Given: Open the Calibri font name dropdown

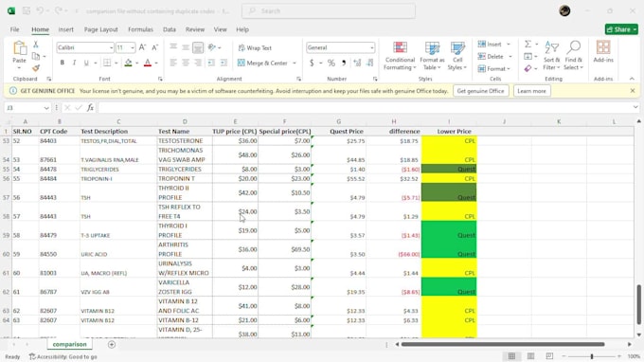Looking at the screenshot, I should click(111, 48).
